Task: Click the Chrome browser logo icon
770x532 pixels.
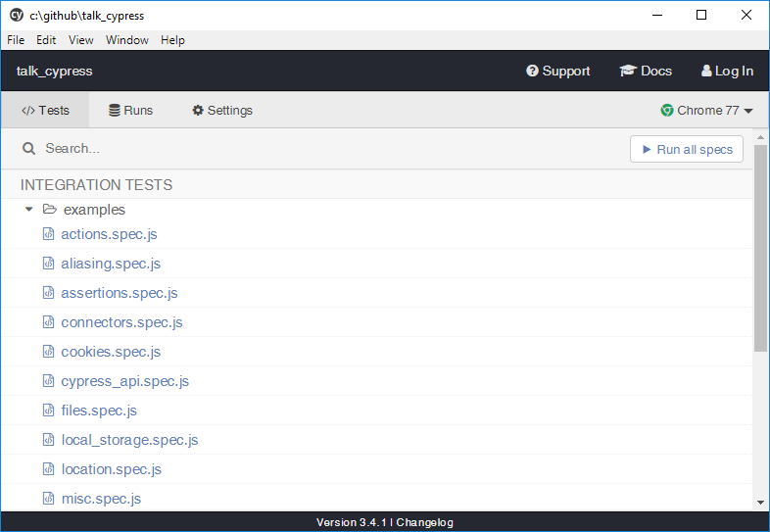Action: pyautogui.click(x=667, y=110)
